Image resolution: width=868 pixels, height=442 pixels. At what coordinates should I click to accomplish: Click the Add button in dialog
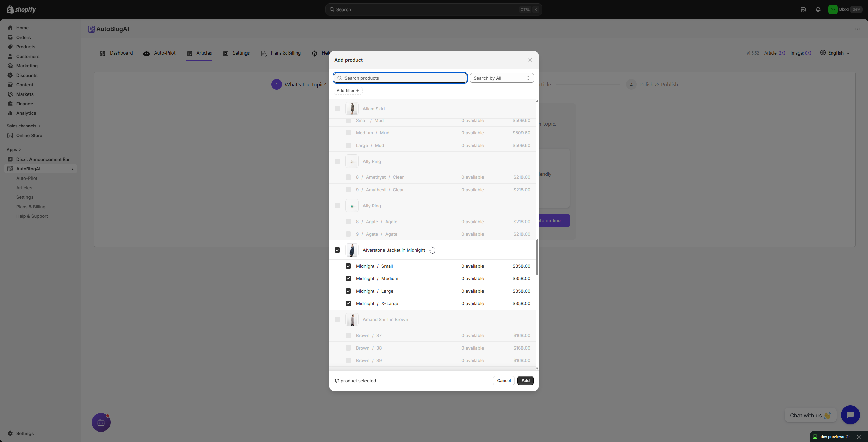(526, 381)
